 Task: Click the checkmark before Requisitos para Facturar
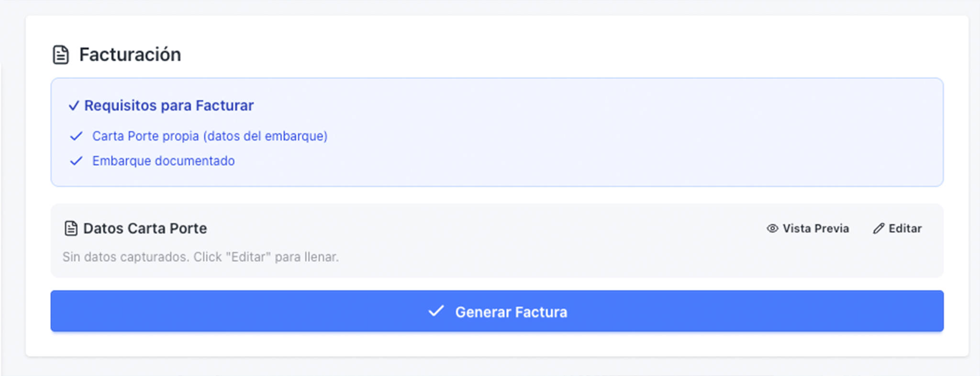tap(74, 106)
